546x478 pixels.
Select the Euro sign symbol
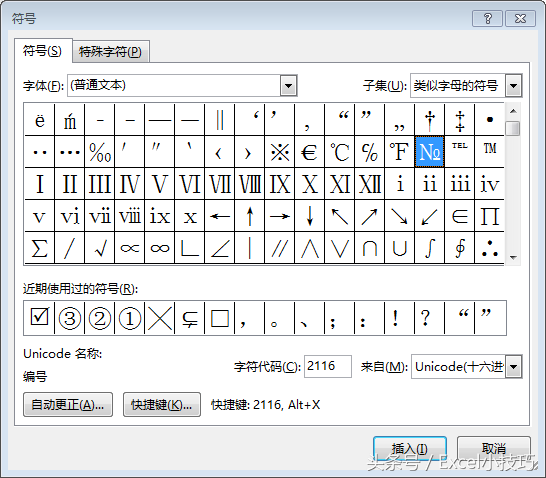309,151
